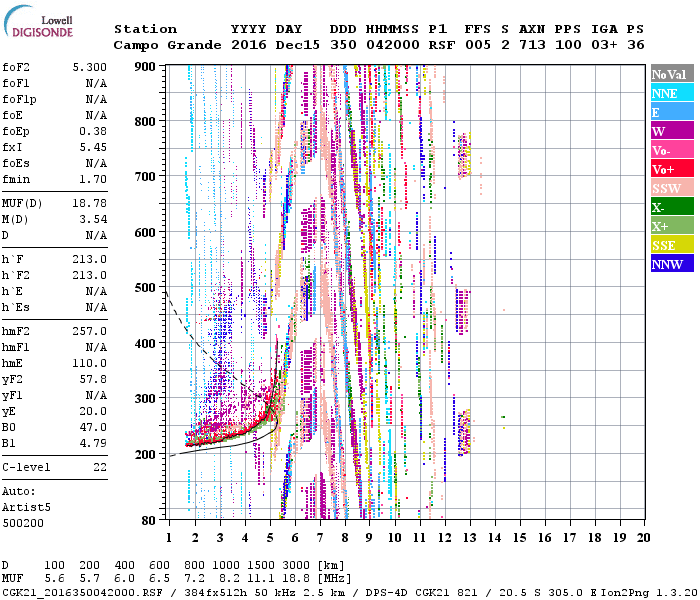The image size is (700, 600).
Task: Select the NNW dark blue legend swatch
Action: tap(672, 263)
